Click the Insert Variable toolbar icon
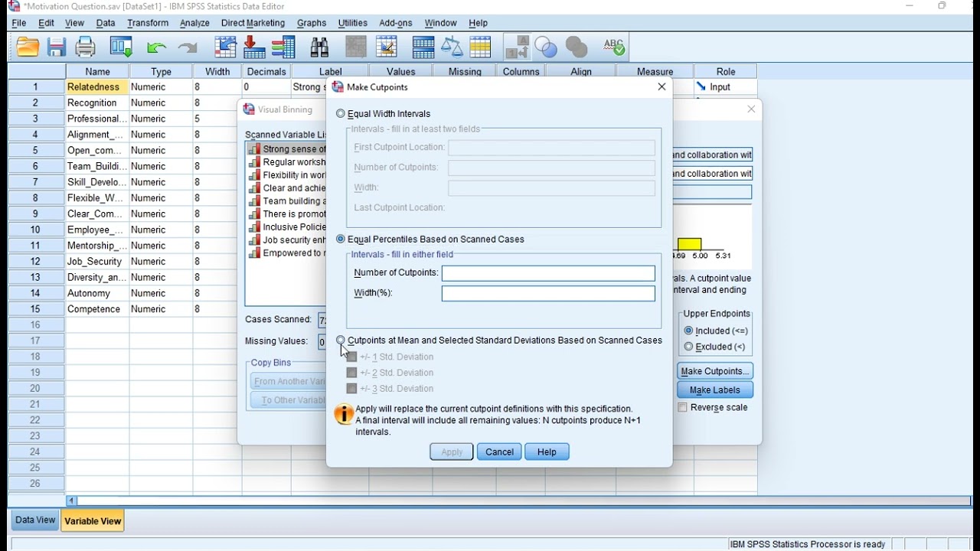The height and width of the screenshot is (551, 980). [387, 47]
